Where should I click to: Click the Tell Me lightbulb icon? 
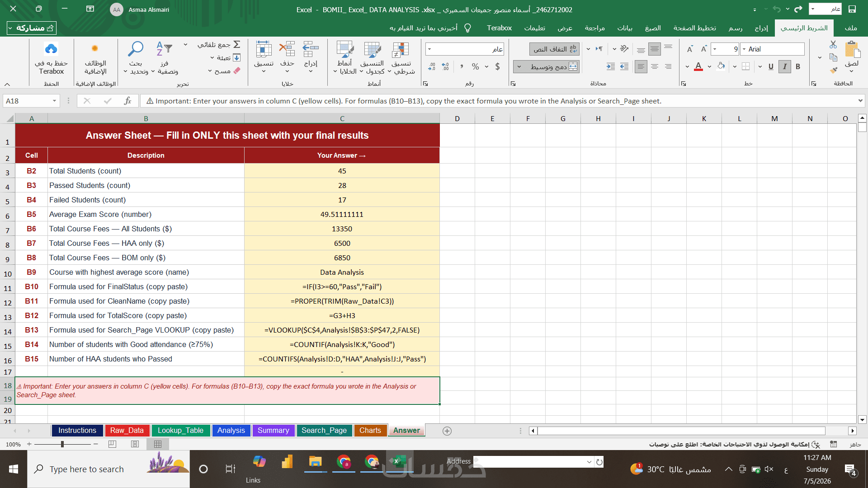pos(468,28)
